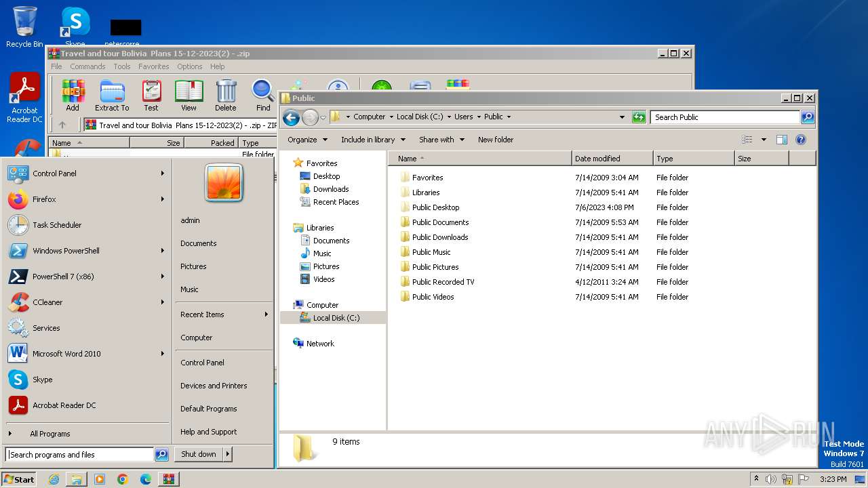Open Devices and Printers link
Image resolution: width=868 pixels, height=488 pixels.
pyautogui.click(x=214, y=386)
